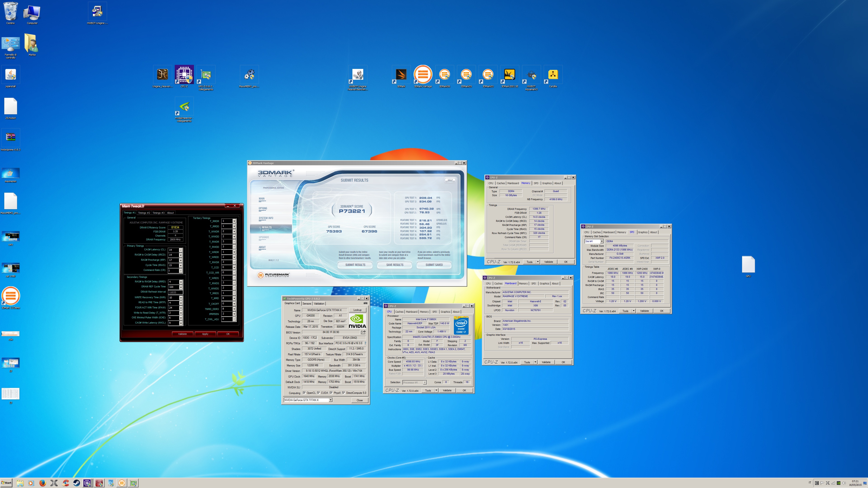
Task: Open the 3DMark2001 SE desktop shortcut
Action: [x=509, y=76]
